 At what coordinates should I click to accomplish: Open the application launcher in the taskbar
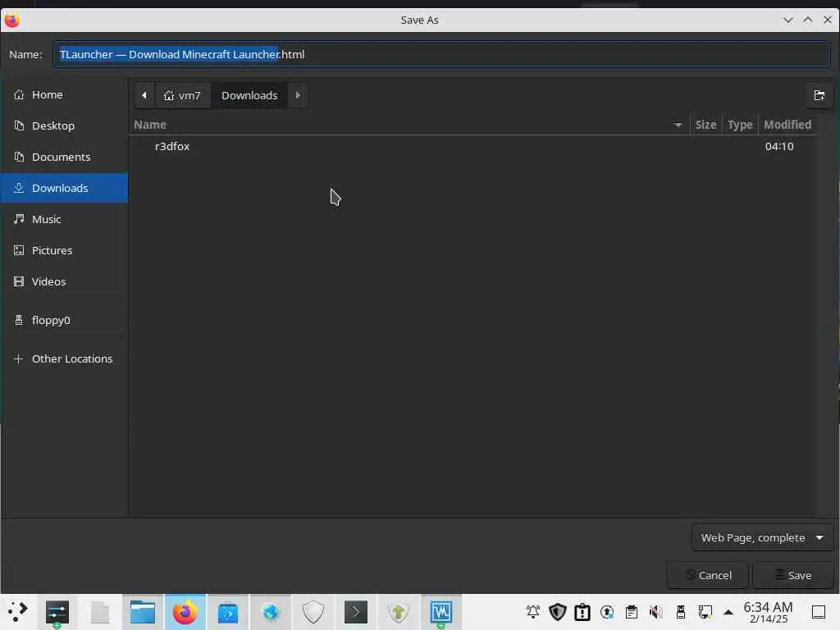coord(18,612)
